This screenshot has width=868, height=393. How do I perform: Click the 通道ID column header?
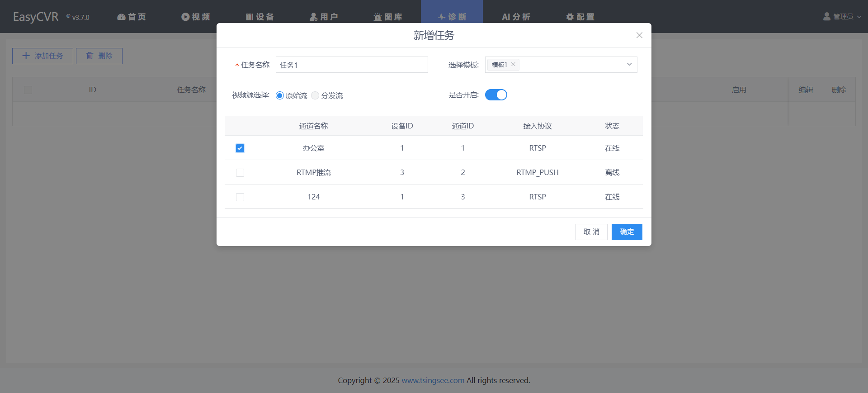pyautogui.click(x=463, y=126)
